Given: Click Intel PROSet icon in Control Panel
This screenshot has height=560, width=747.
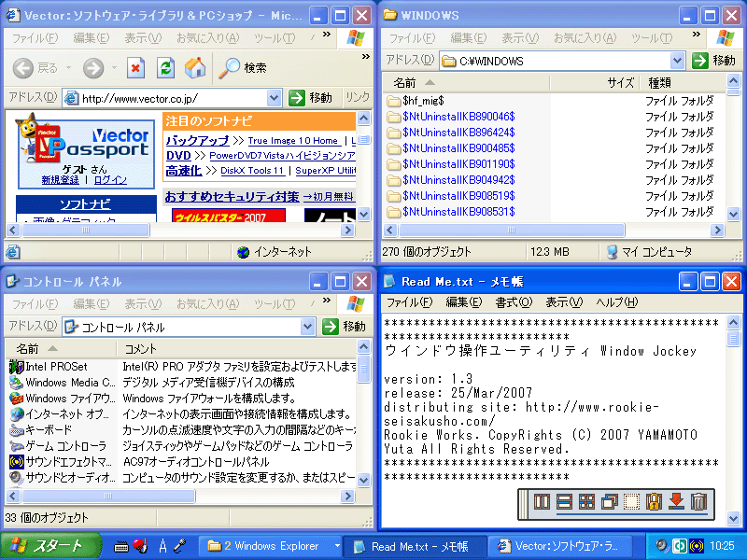Looking at the screenshot, I should (16, 367).
